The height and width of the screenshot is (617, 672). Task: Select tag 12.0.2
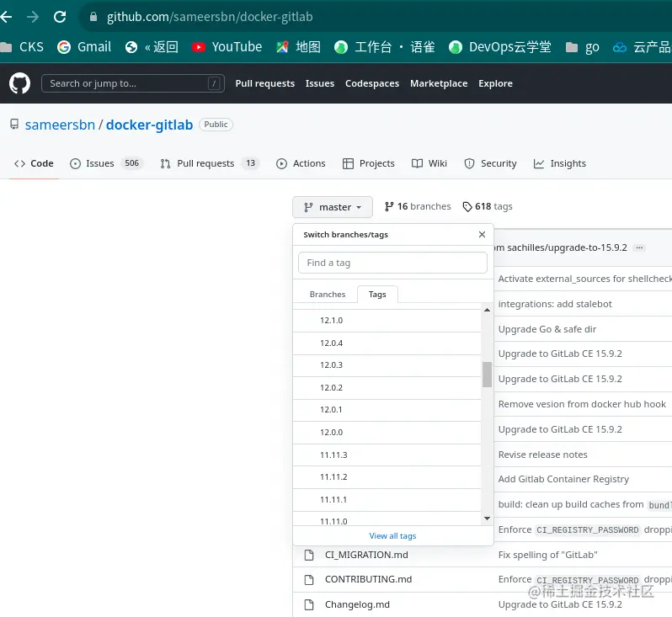pos(387,388)
